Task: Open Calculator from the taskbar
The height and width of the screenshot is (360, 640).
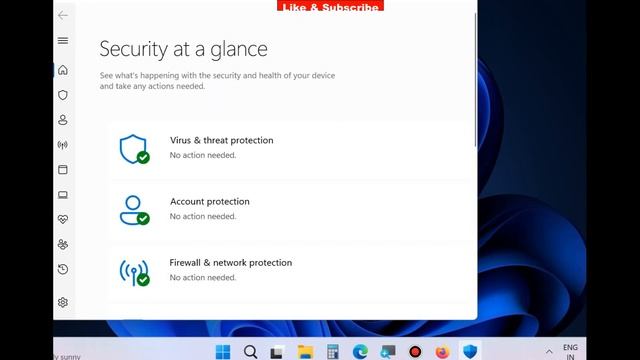Action: click(333, 351)
